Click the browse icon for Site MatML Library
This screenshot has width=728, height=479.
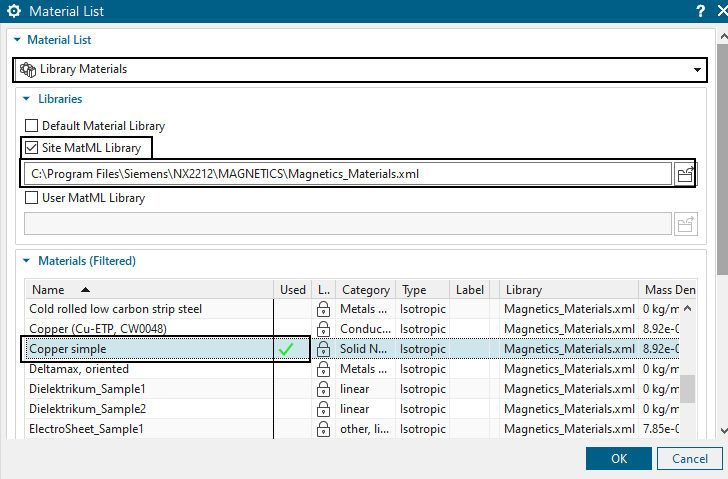(685, 174)
